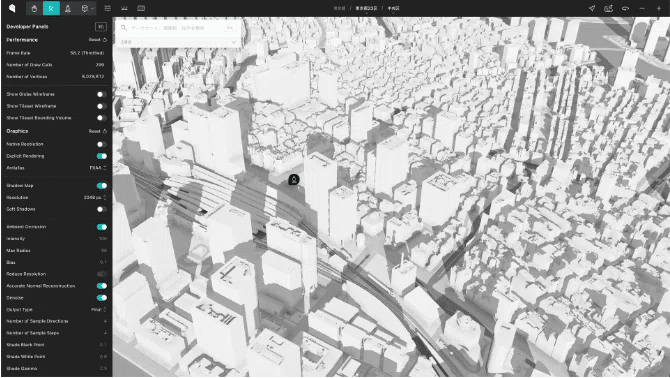Click the pedestrian marker on the map
The image size is (670, 378).
(294, 179)
